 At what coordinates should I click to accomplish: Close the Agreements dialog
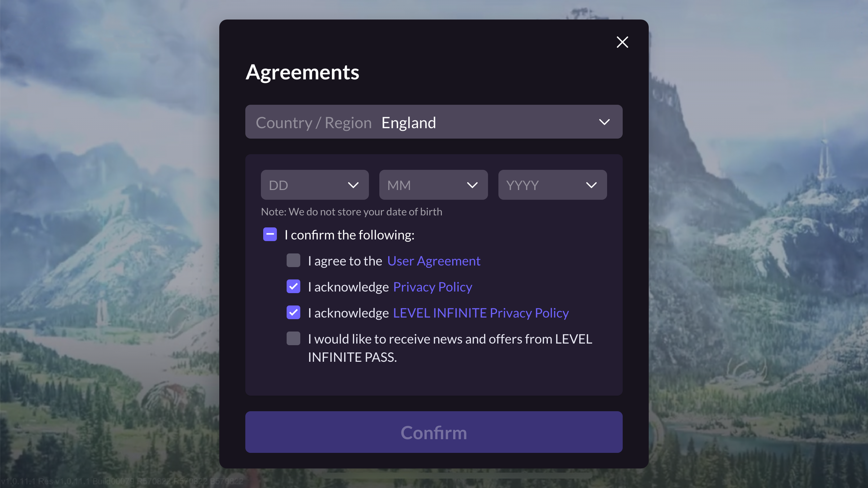(x=622, y=42)
